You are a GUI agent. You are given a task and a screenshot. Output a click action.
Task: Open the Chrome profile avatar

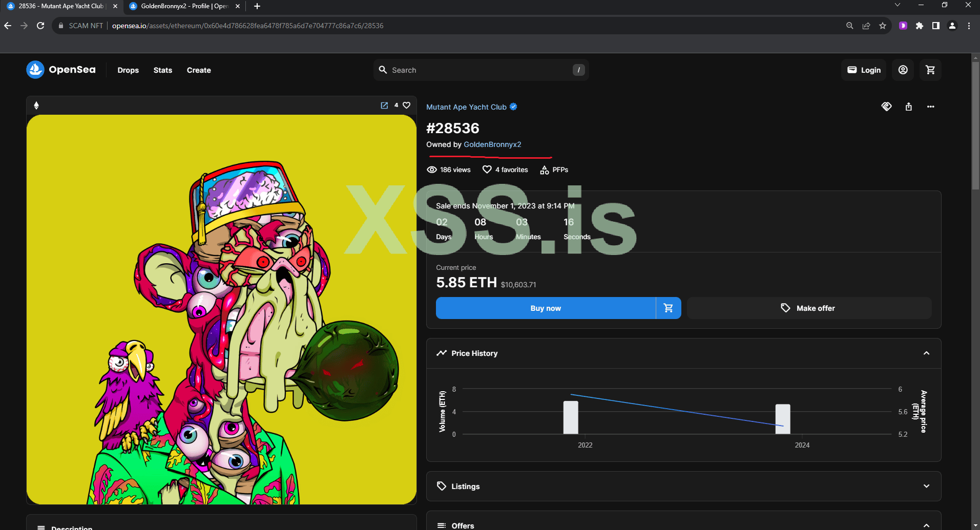pyautogui.click(x=952, y=26)
